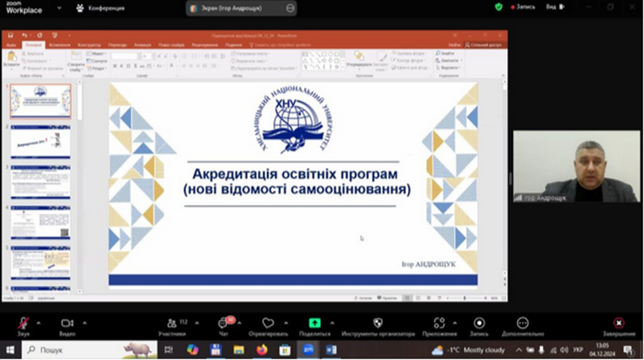
Task: Show hidden tray icons chevron
Action: pyautogui.click(x=519, y=350)
